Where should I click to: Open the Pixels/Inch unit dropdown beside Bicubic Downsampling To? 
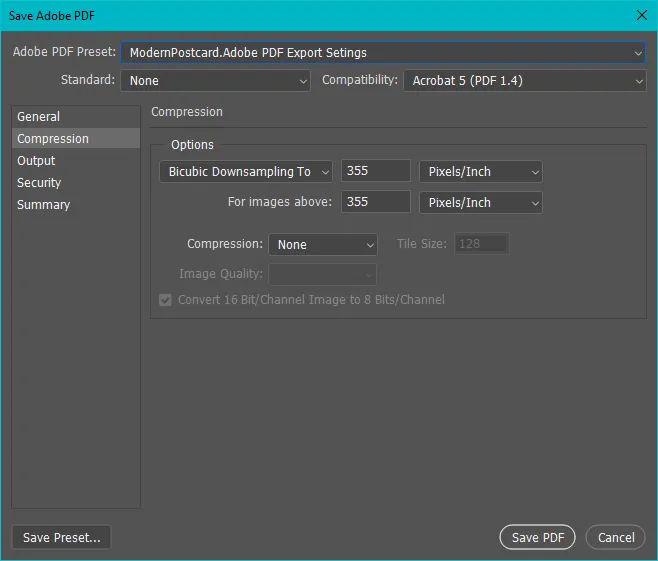pyautogui.click(x=481, y=172)
